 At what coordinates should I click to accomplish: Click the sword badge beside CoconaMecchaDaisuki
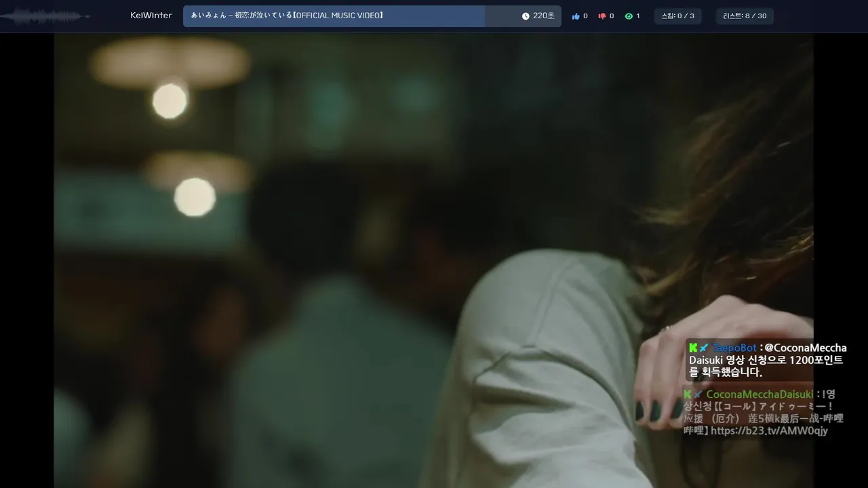[x=698, y=394]
